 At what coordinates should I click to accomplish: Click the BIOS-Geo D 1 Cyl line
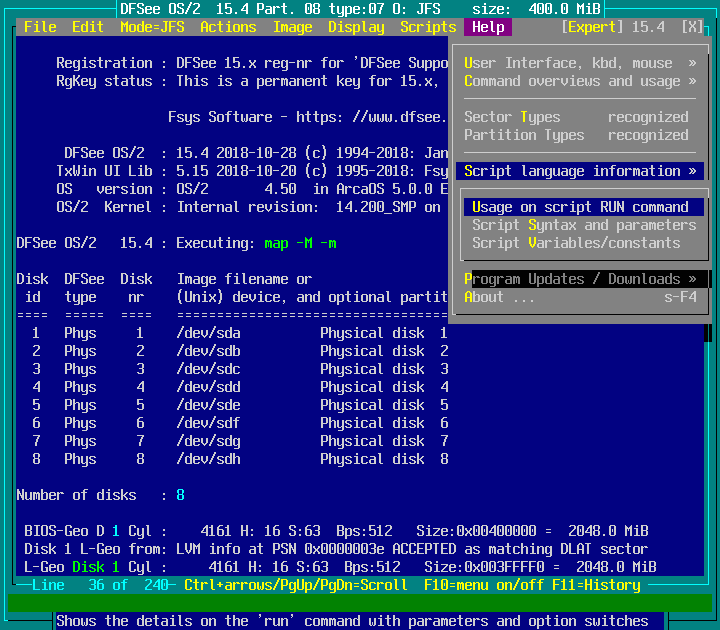(x=336, y=531)
